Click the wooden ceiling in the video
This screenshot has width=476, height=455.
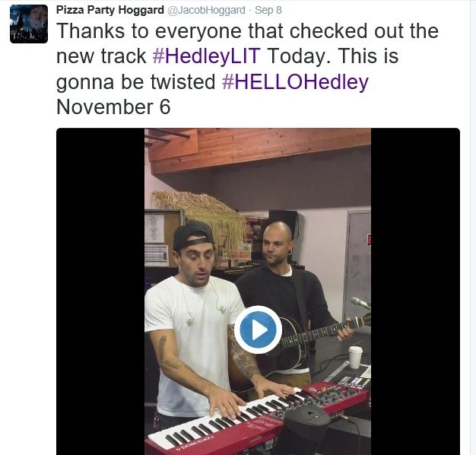(x=258, y=149)
